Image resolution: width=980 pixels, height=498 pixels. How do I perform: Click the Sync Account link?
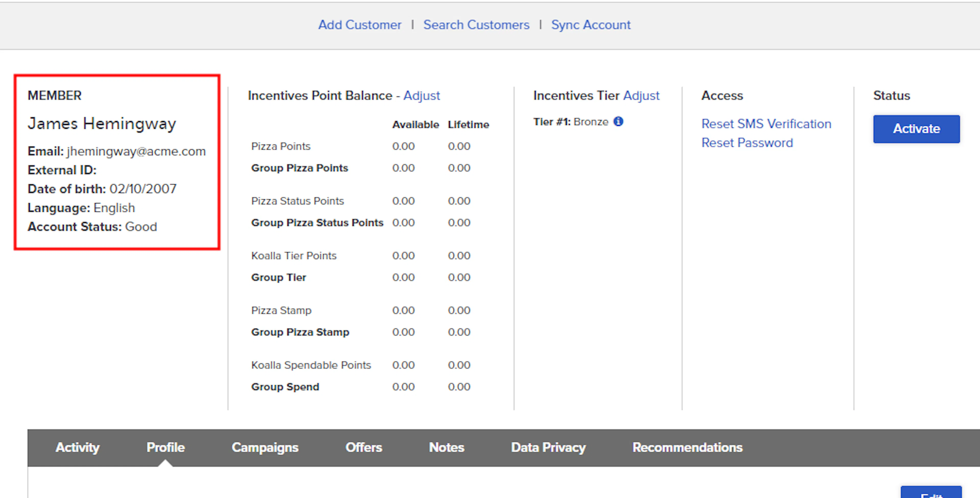point(591,25)
